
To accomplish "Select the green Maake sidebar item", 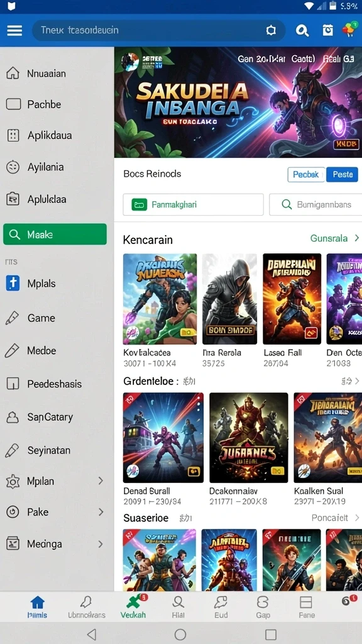I will coord(55,235).
